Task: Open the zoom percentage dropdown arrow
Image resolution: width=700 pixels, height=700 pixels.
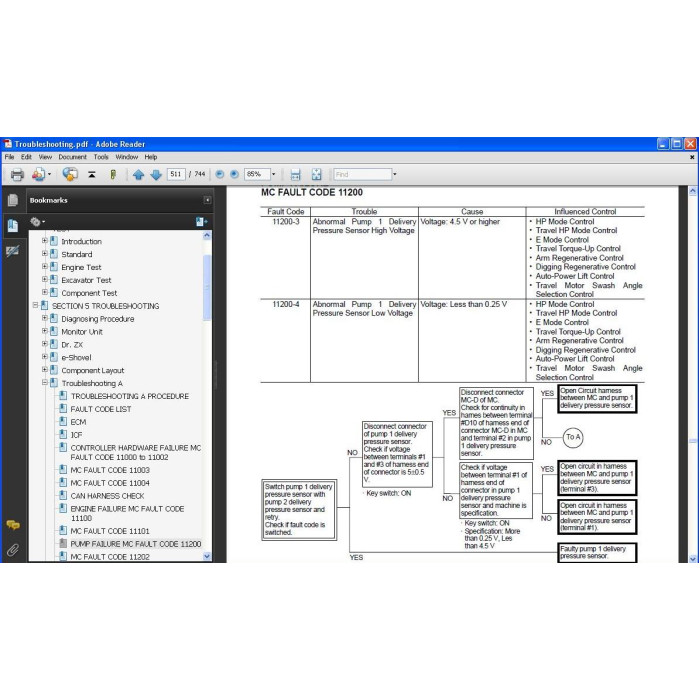Action: coord(274,174)
